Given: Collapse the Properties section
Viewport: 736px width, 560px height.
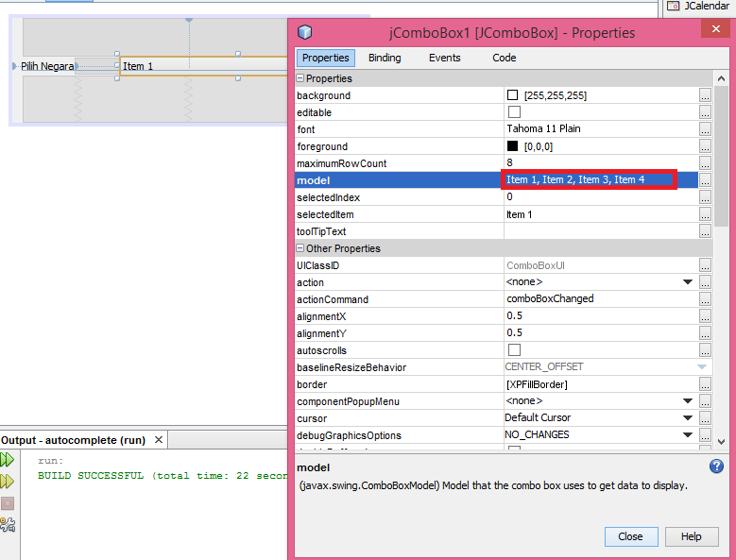Looking at the screenshot, I should click(300, 78).
